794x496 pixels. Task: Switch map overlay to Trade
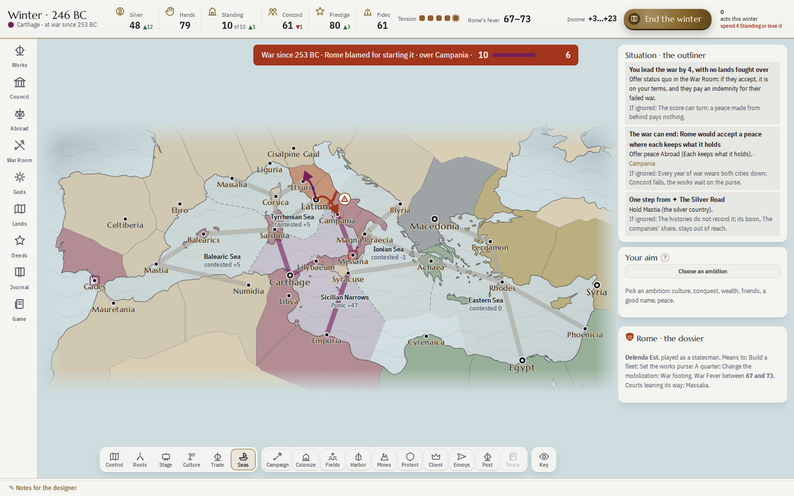pyautogui.click(x=217, y=460)
